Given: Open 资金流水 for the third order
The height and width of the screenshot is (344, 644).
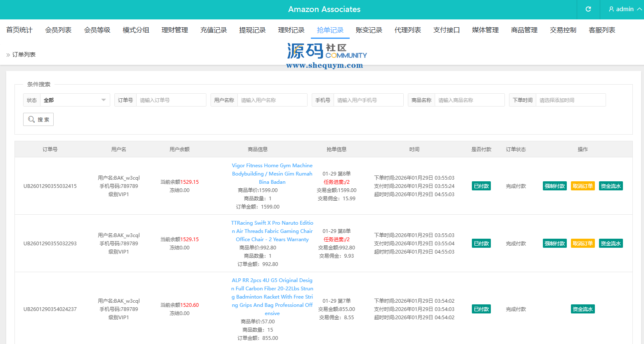Looking at the screenshot, I should [x=582, y=309].
